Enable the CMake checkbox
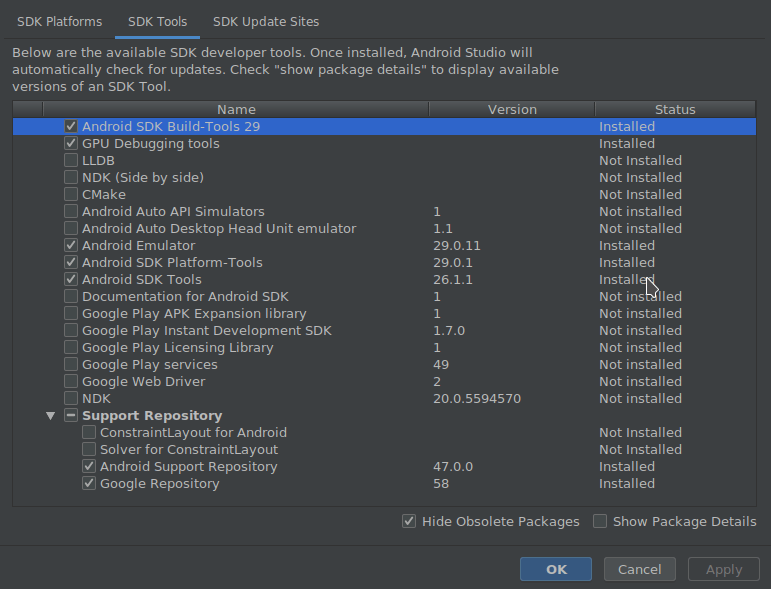 (x=71, y=194)
